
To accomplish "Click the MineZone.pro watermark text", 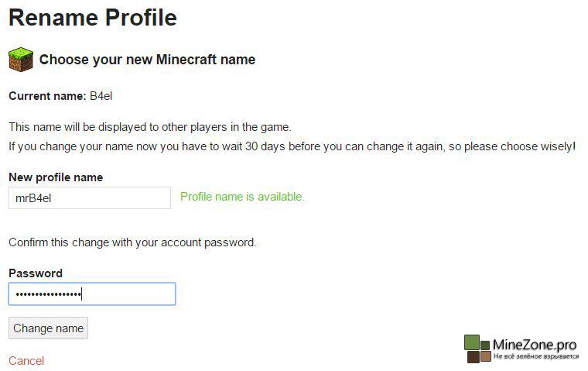I will coord(535,345).
